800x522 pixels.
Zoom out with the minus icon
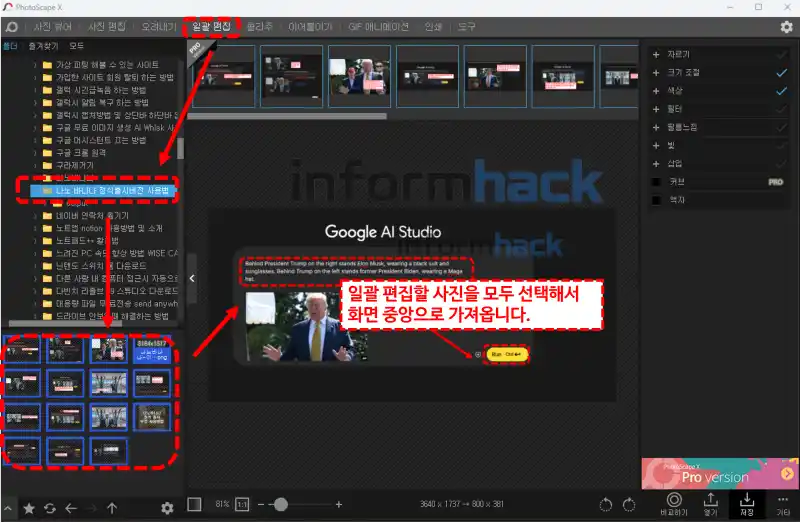pyautogui.click(x=261, y=505)
